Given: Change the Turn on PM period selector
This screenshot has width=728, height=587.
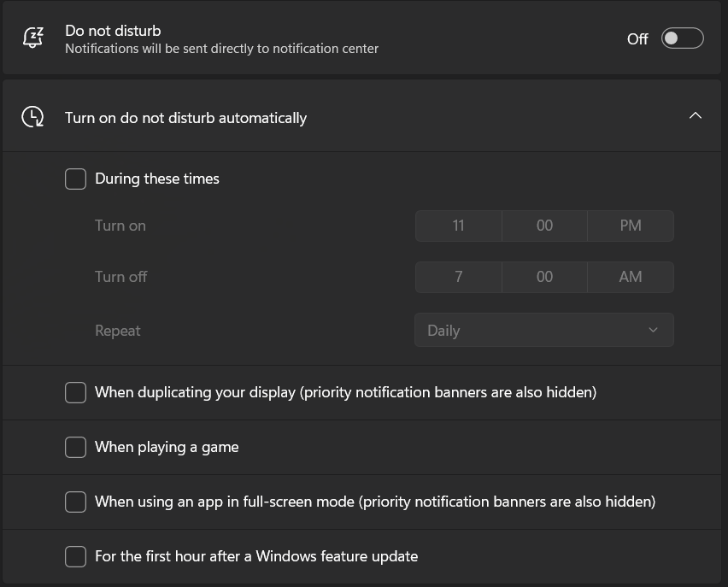Looking at the screenshot, I should 631,226.
